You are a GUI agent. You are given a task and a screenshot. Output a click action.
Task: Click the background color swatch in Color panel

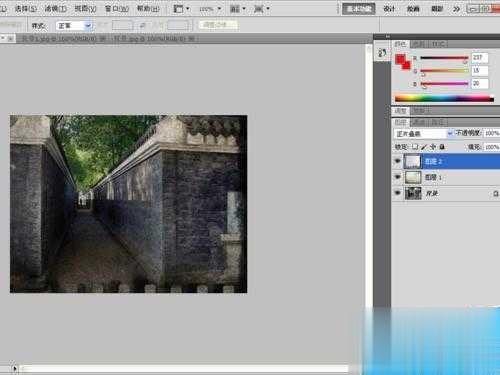407,66
